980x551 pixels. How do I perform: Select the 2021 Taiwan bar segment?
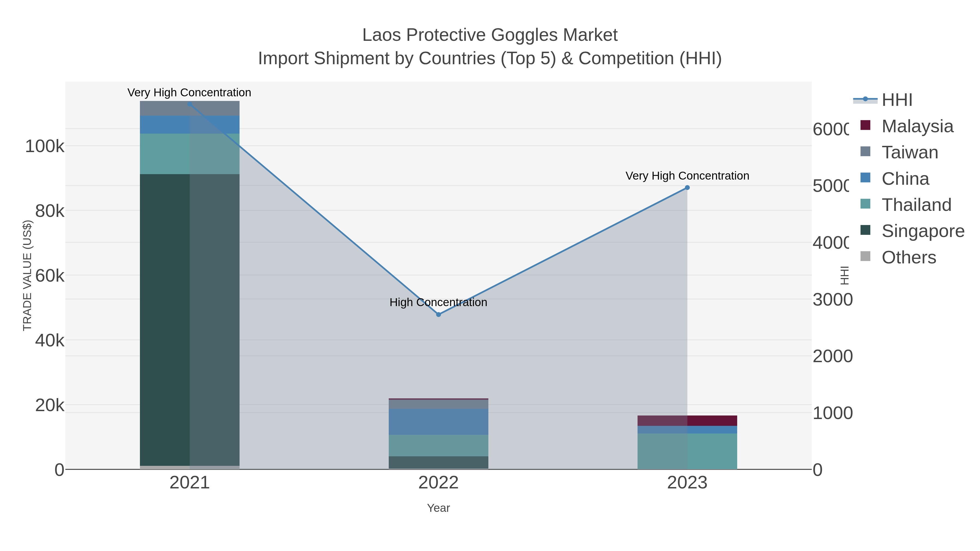tap(190, 108)
